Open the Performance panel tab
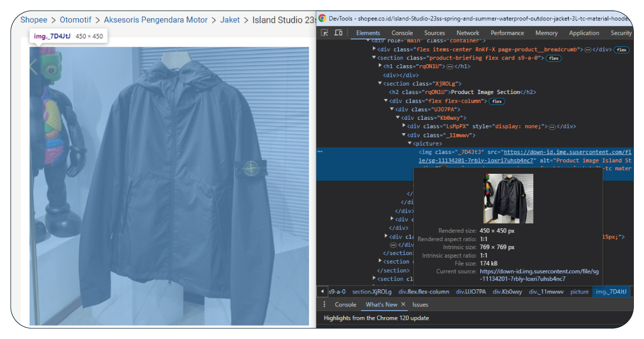 [x=507, y=33]
